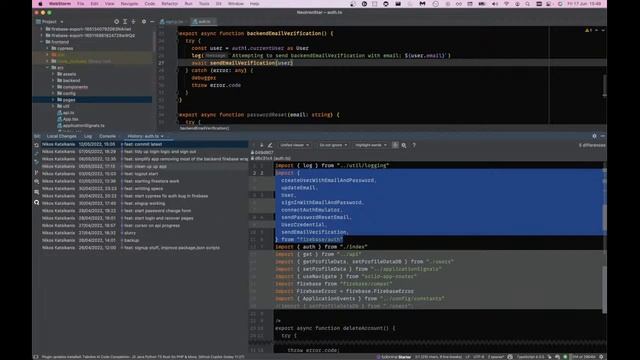This screenshot has width=640, height=360.
Task: Click the volume icon in menu bar
Action: 495,4
